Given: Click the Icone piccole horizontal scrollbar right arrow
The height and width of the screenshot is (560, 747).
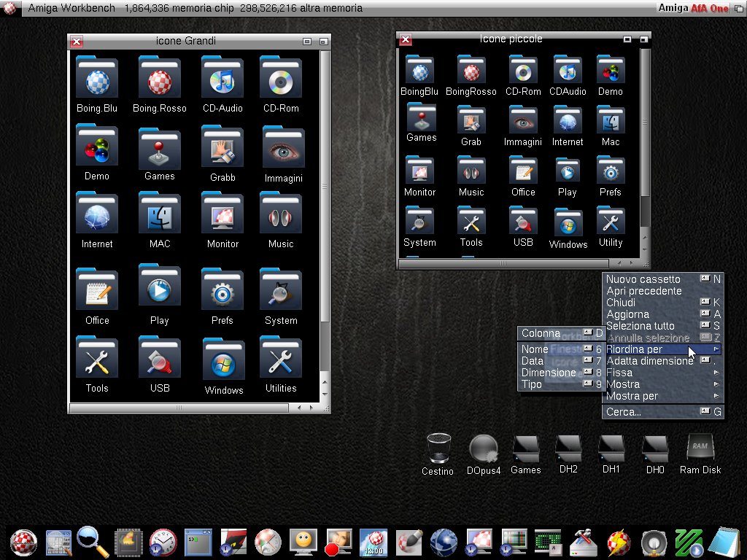Looking at the screenshot, I should coord(631,263).
